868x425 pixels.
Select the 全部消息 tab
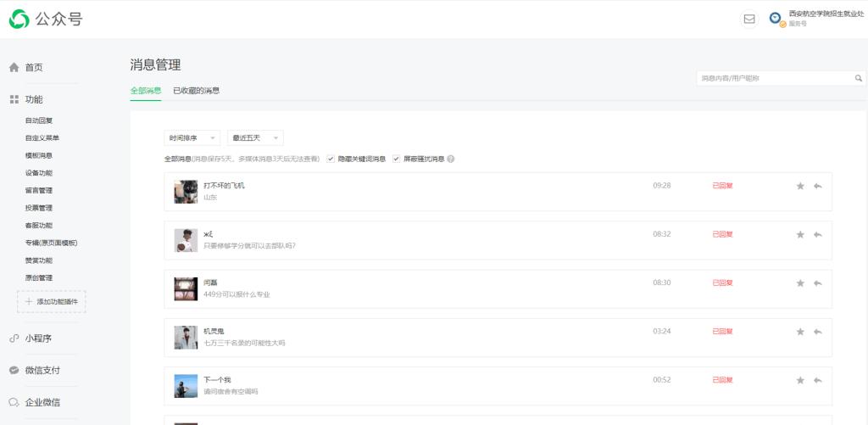[145, 91]
